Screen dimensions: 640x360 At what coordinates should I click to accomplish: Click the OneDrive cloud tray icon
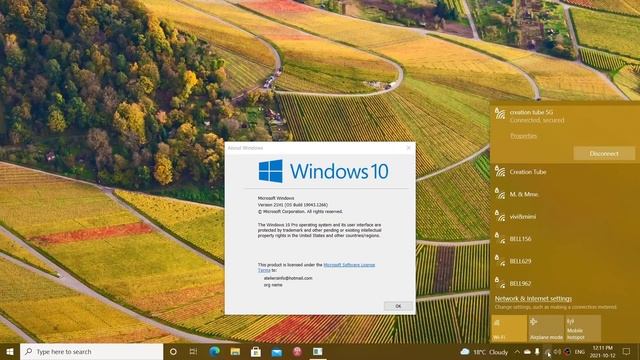[x=527, y=352]
